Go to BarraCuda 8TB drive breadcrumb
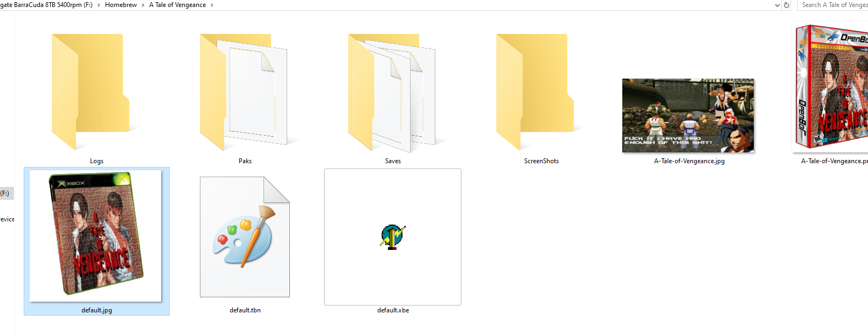Viewport: 868px width, 335px height. (x=46, y=5)
